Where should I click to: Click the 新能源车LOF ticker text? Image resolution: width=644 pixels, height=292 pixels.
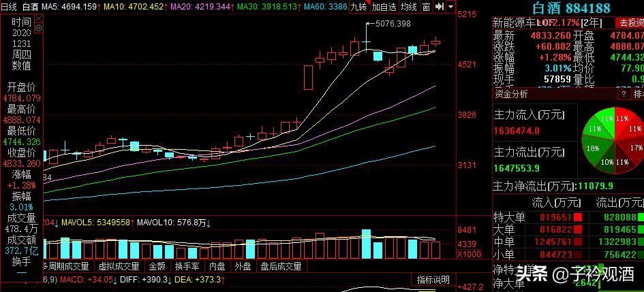coord(523,22)
